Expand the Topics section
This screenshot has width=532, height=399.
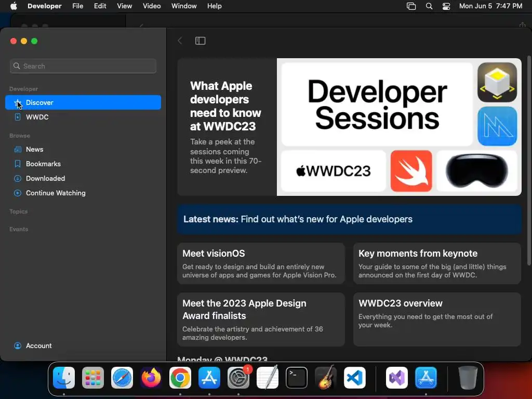coord(19,211)
